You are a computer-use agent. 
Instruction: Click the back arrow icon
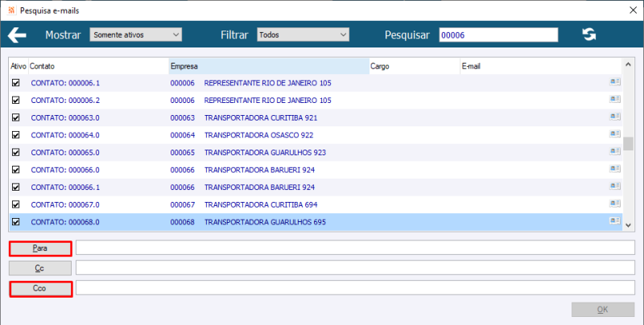17,35
